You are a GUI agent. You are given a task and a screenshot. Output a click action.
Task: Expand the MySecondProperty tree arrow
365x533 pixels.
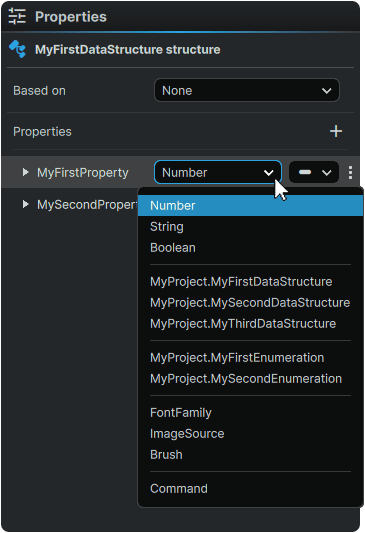coord(25,204)
